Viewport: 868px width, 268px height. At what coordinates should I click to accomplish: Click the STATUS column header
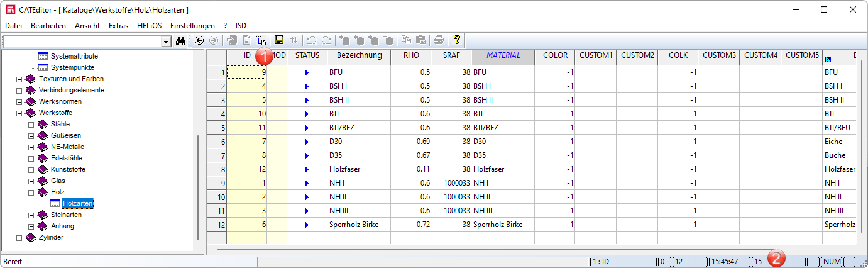coord(307,55)
